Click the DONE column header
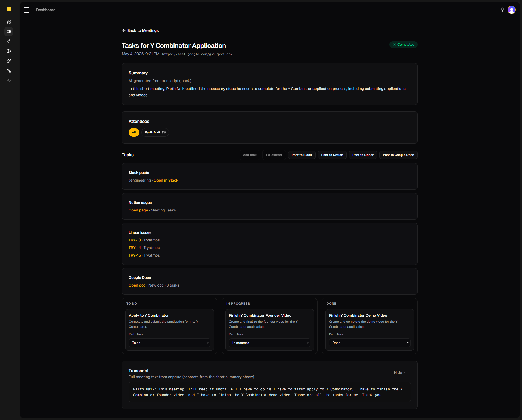This screenshot has height=420, width=522. 331,304
